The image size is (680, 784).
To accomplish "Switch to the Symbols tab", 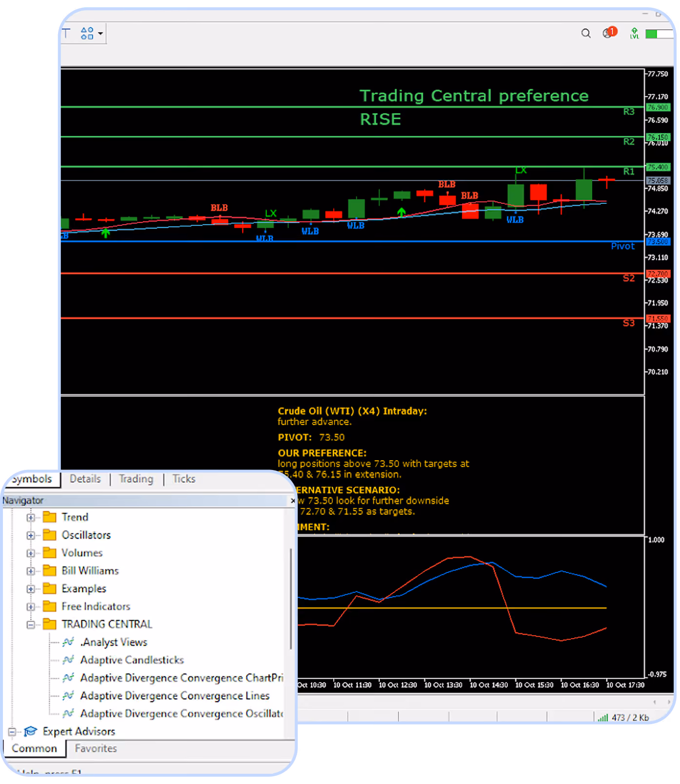I will pyautogui.click(x=32, y=479).
